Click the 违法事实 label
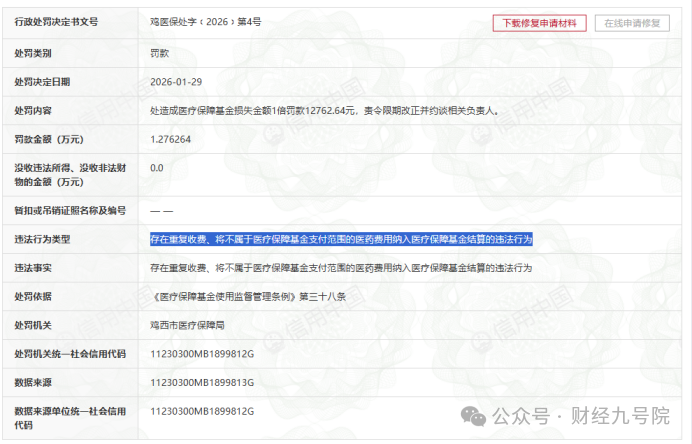This screenshot has width=692, height=444. [33, 268]
